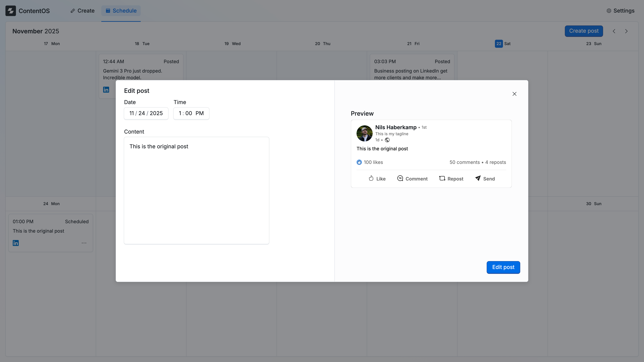
Task: Click the Repost arrows icon in preview
Action: [442, 178]
